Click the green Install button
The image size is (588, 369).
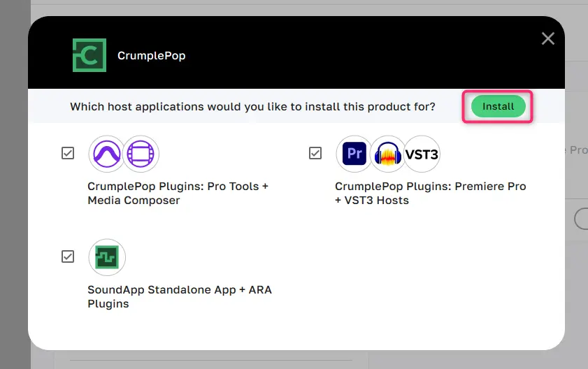tap(498, 106)
